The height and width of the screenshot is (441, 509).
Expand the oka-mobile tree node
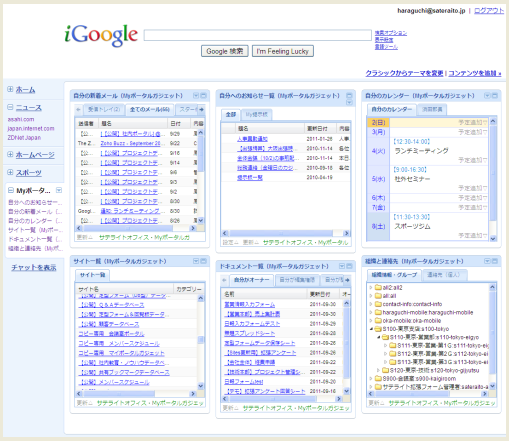[371, 321]
